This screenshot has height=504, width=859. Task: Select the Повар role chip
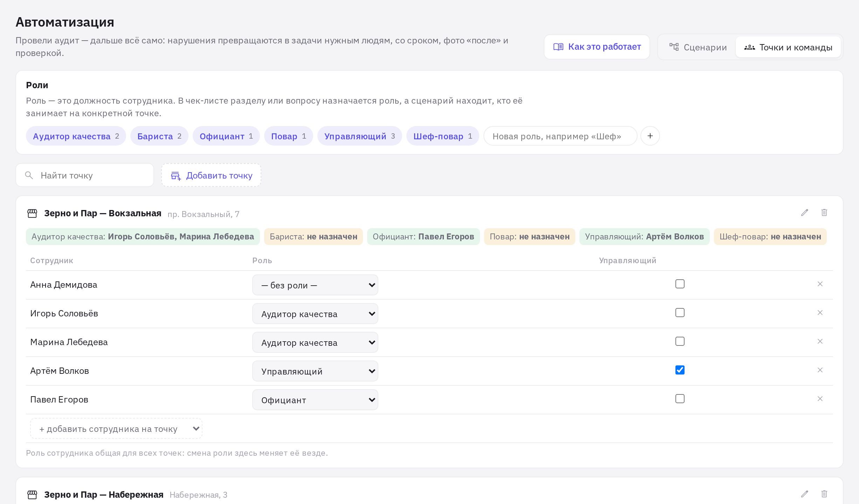288,136
